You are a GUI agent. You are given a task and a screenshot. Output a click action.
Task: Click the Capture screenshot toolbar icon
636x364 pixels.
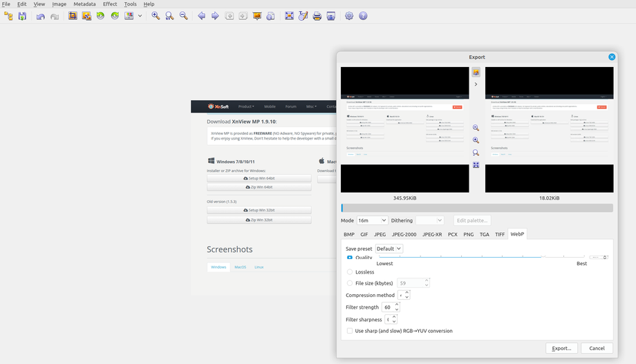(x=331, y=16)
